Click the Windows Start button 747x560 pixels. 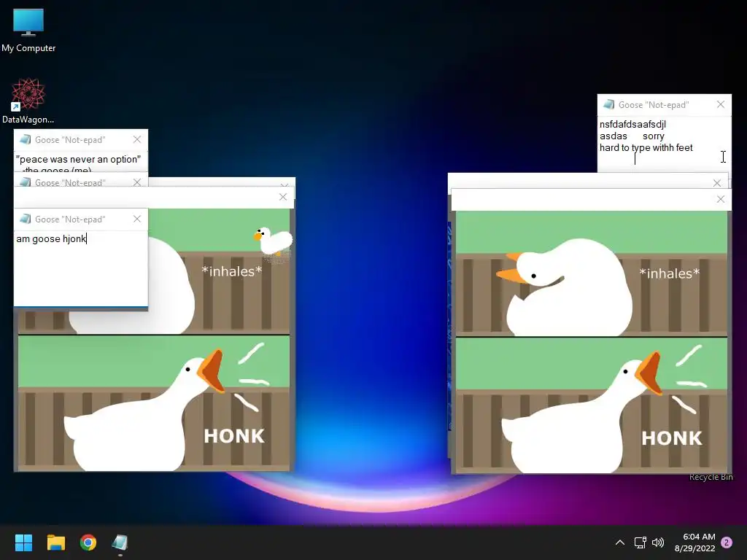click(23, 542)
